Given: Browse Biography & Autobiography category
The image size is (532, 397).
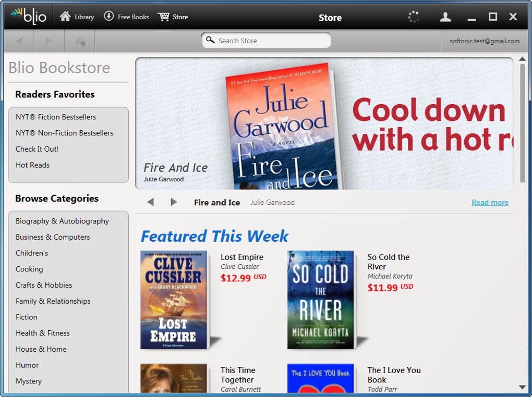Looking at the screenshot, I should (x=62, y=221).
